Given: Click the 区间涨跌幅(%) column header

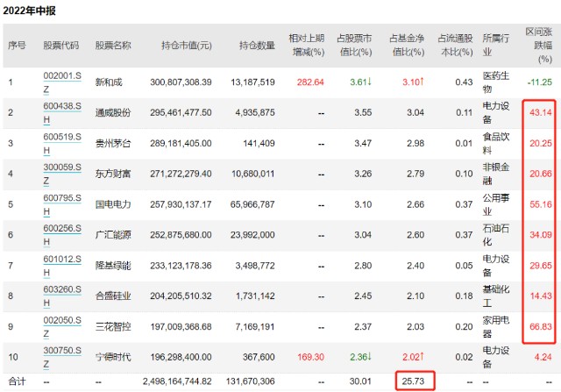Looking at the screenshot, I should coord(539,46).
